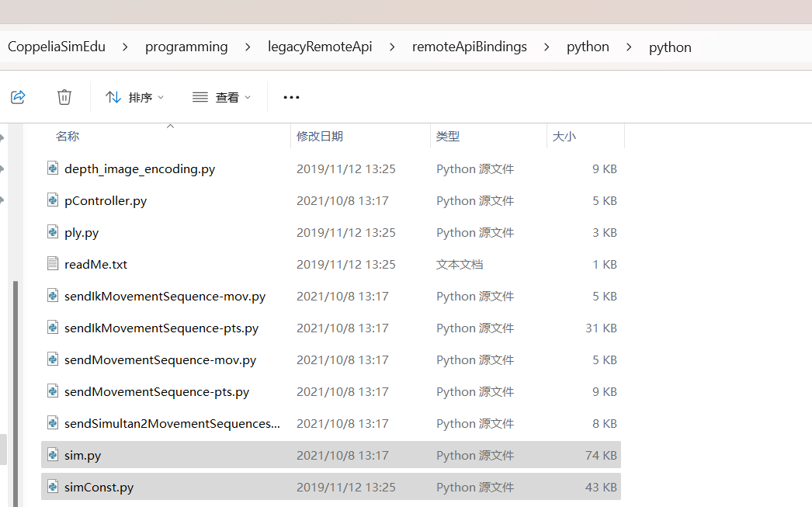The height and width of the screenshot is (507, 812).
Task: Open the "..." more options menu
Action: [291, 96]
